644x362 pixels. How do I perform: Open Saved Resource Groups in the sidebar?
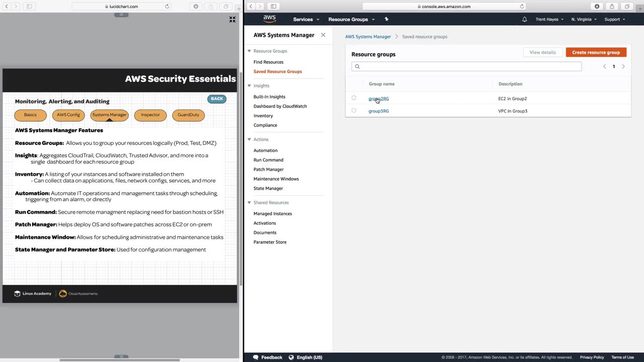click(x=278, y=71)
